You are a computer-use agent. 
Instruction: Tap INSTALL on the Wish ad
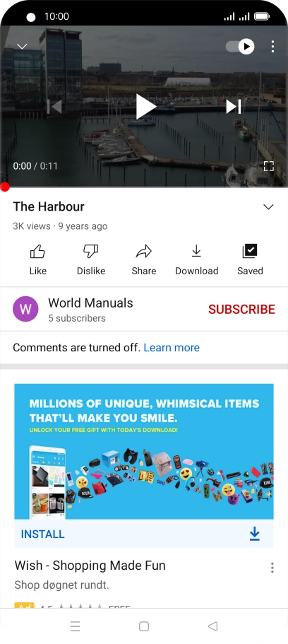(42, 534)
